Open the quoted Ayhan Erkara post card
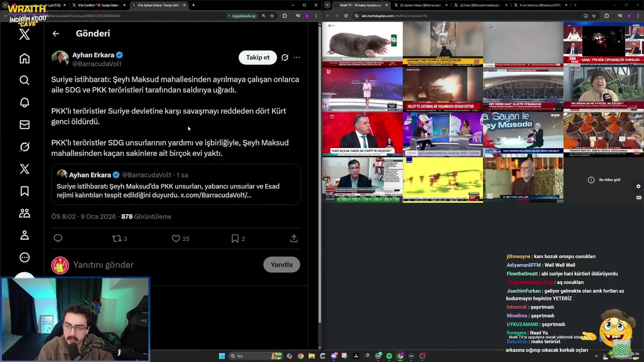 pos(176,185)
